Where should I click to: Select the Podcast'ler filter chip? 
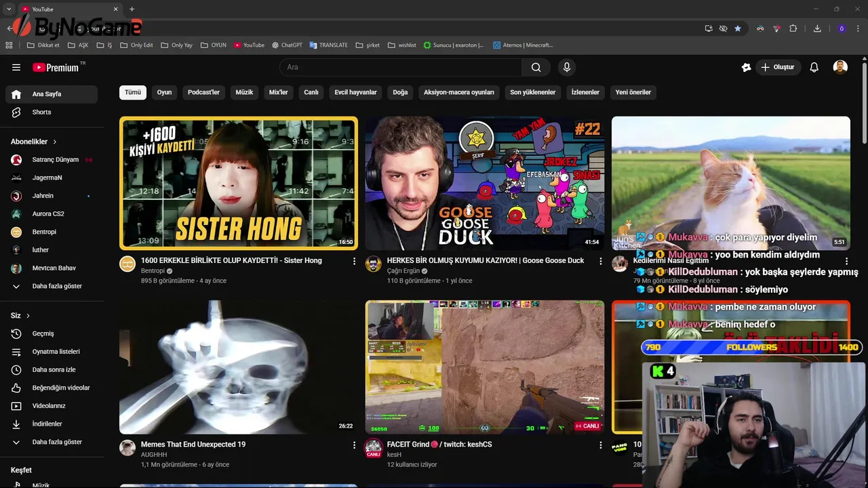tap(204, 92)
